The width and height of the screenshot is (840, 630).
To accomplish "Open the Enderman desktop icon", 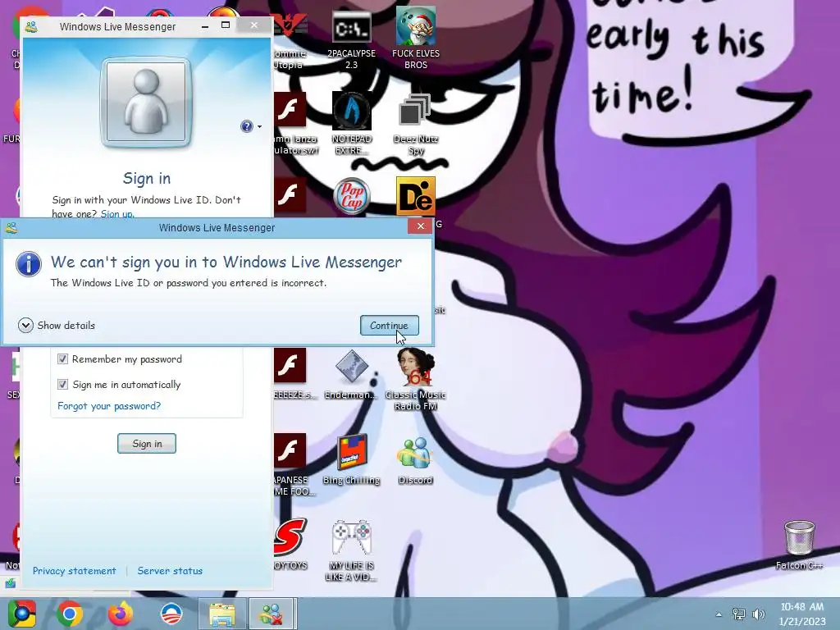I will pyautogui.click(x=351, y=374).
